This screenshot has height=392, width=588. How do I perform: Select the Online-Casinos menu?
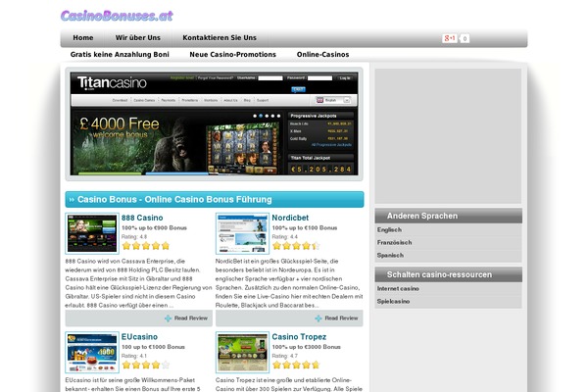322,55
